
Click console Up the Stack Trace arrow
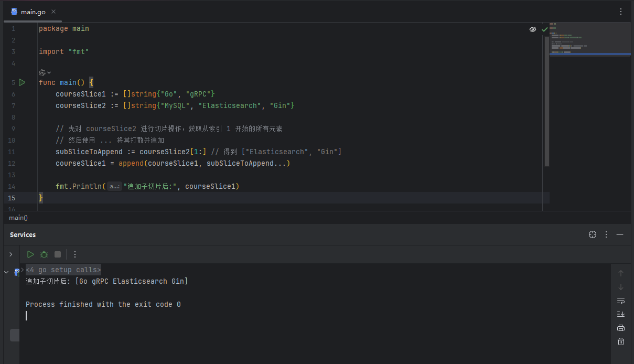(621, 273)
